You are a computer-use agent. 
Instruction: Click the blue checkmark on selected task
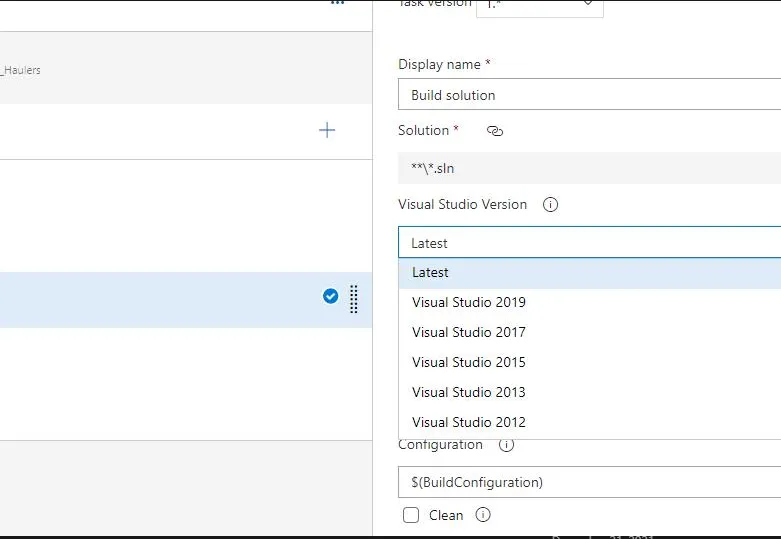[x=331, y=296]
